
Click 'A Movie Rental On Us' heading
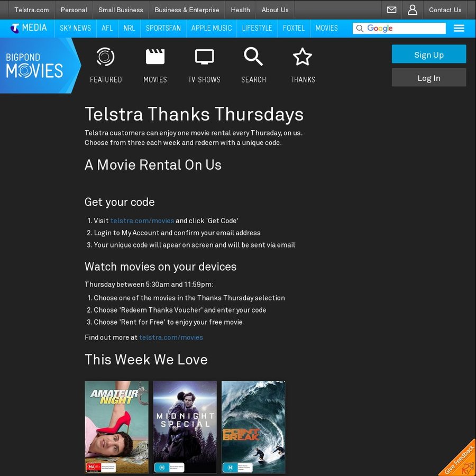(x=153, y=165)
